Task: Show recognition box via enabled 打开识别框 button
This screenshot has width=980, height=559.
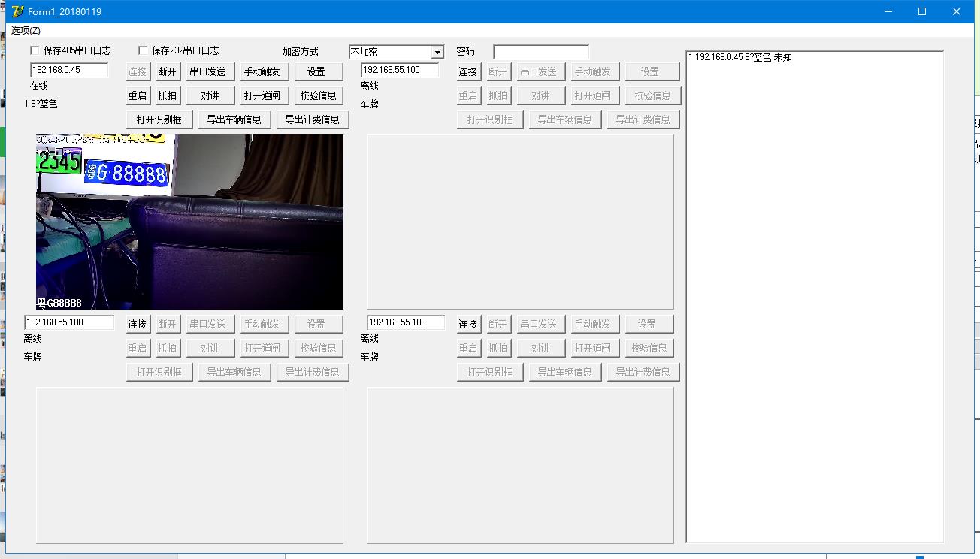Action: tap(159, 119)
